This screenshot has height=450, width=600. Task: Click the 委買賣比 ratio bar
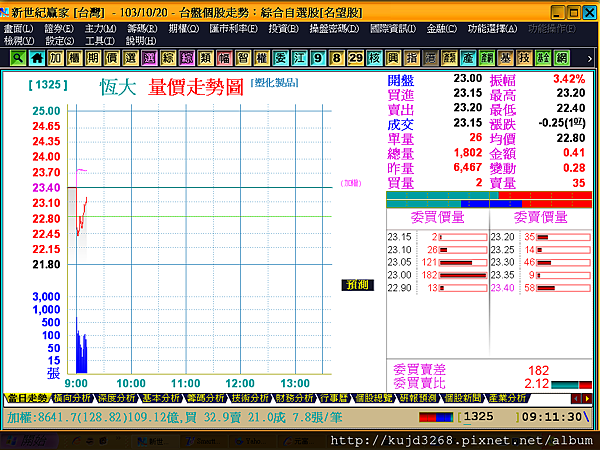572,385
